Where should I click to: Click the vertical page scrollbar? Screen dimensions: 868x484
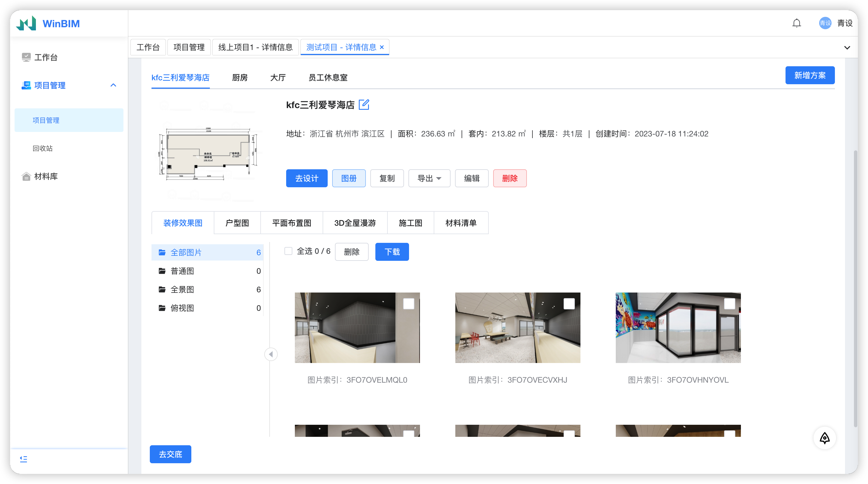coord(855,288)
